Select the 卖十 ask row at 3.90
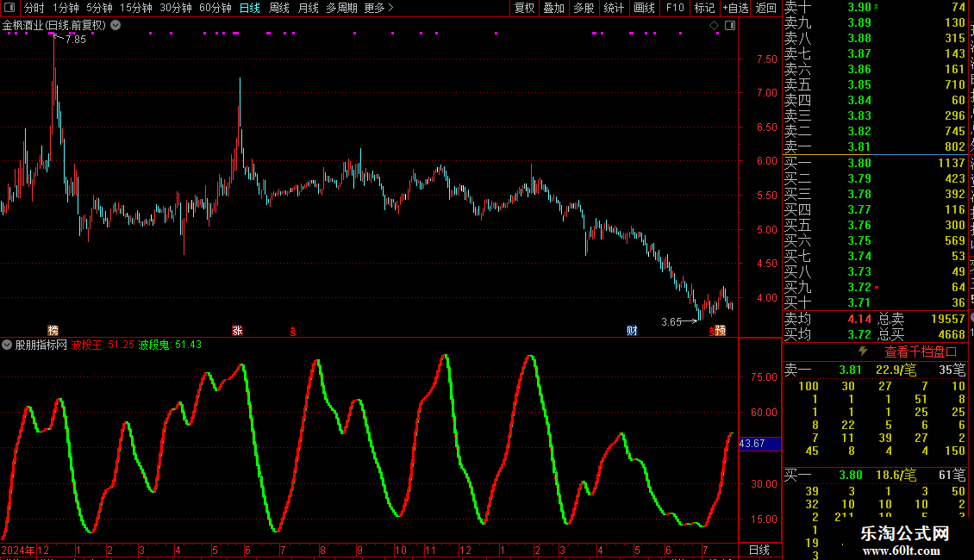The height and width of the screenshot is (560, 974). click(875, 7)
